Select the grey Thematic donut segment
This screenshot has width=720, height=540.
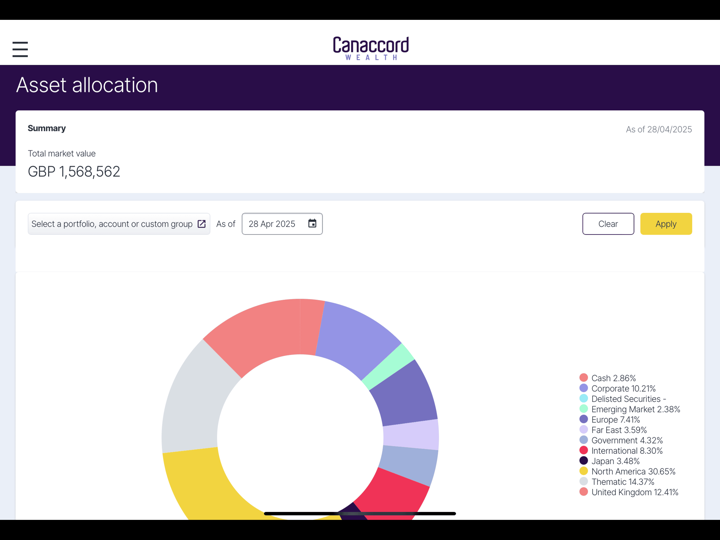pos(190,400)
